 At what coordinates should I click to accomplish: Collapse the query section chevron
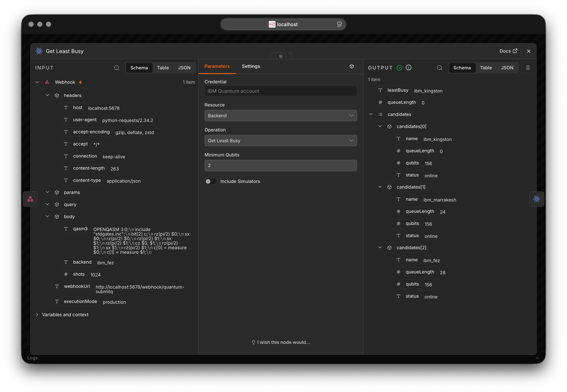pyautogui.click(x=47, y=204)
